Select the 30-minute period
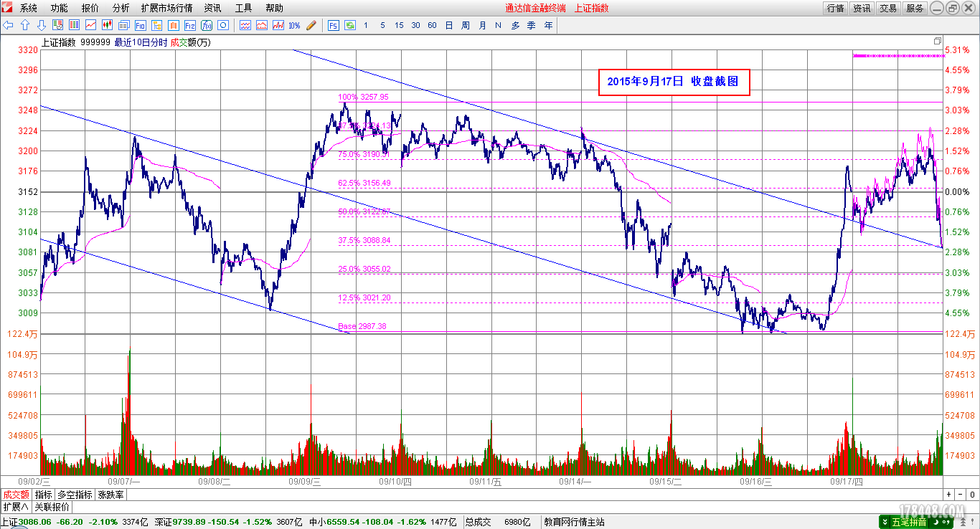980x529 pixels. [x=416, y=25]
